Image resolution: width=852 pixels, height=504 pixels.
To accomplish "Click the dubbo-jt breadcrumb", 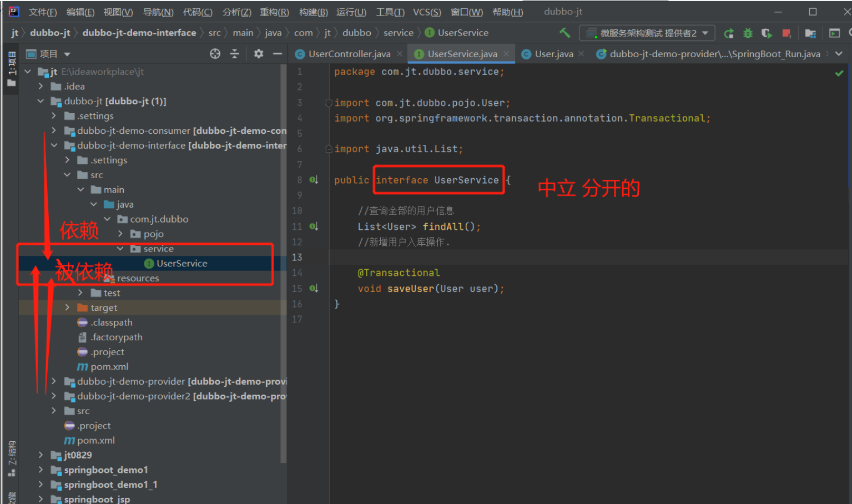I will point(50,33).
